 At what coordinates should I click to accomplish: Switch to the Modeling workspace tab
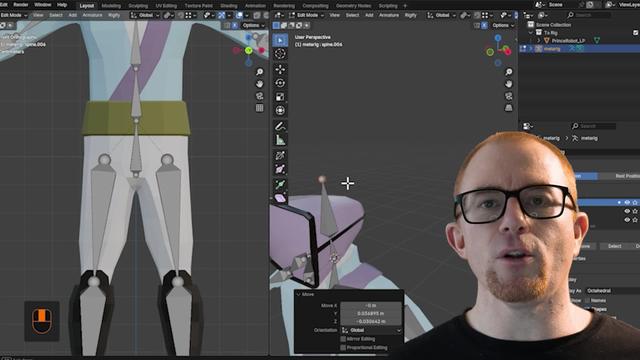pyautogui.click(x=111, y=6)
